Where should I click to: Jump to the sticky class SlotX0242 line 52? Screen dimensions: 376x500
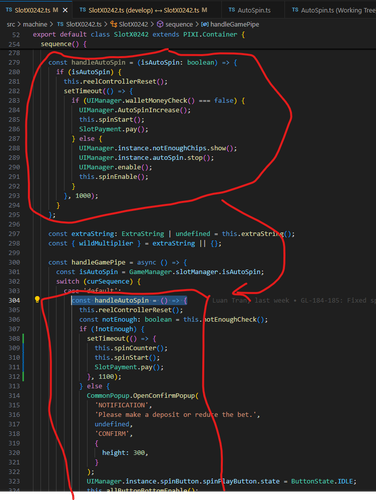point(138,34)
